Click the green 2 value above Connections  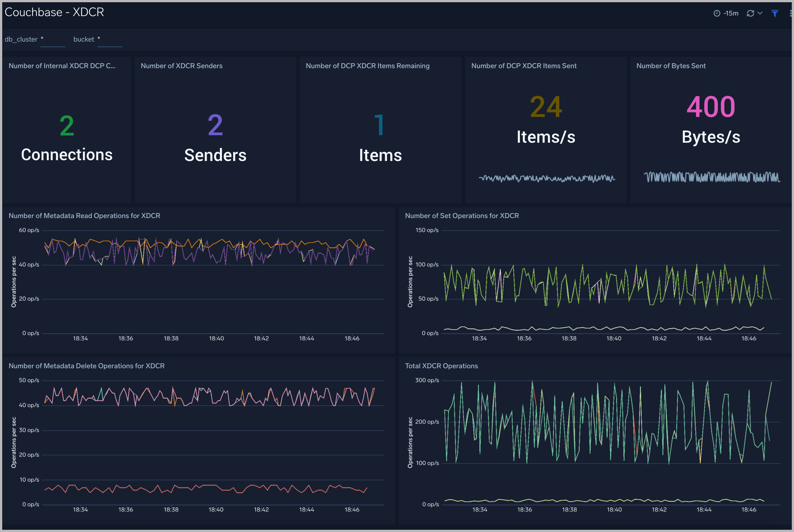pyautogui.click(x=67, y=126)
